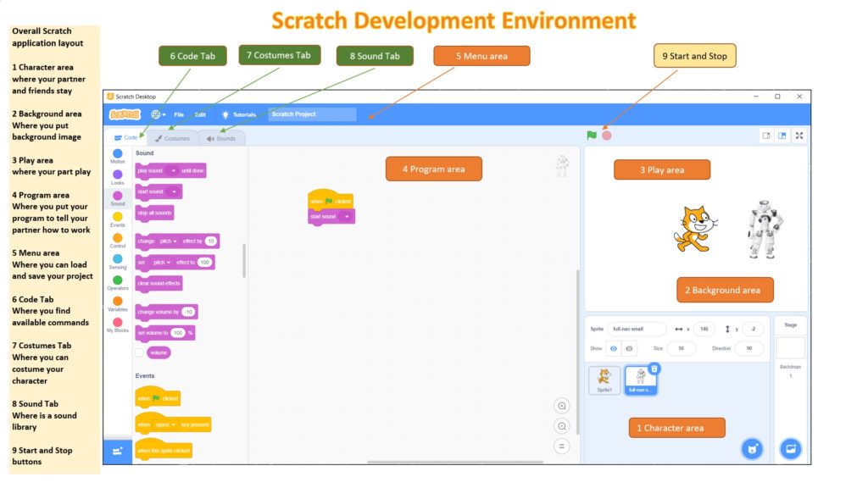Hide the sprite using the crossed-eye toggle
This screenshot has width=868, height=488.
(629, 348)
